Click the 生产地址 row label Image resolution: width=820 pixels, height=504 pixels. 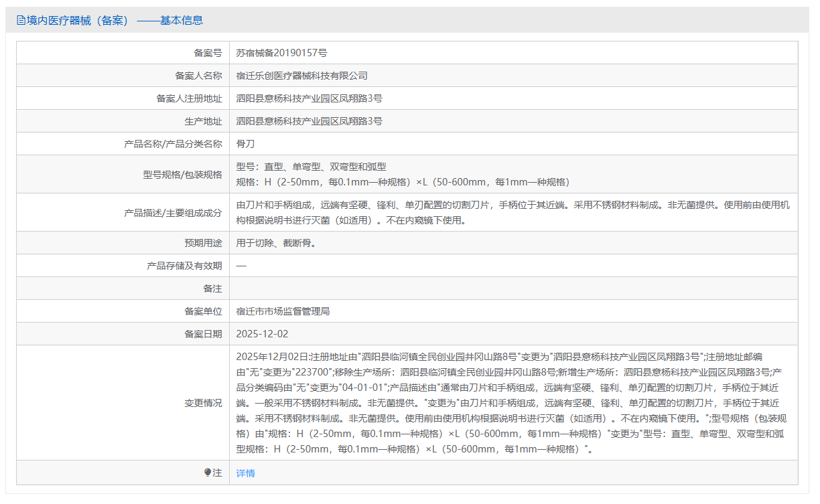(x=203, y=121)
